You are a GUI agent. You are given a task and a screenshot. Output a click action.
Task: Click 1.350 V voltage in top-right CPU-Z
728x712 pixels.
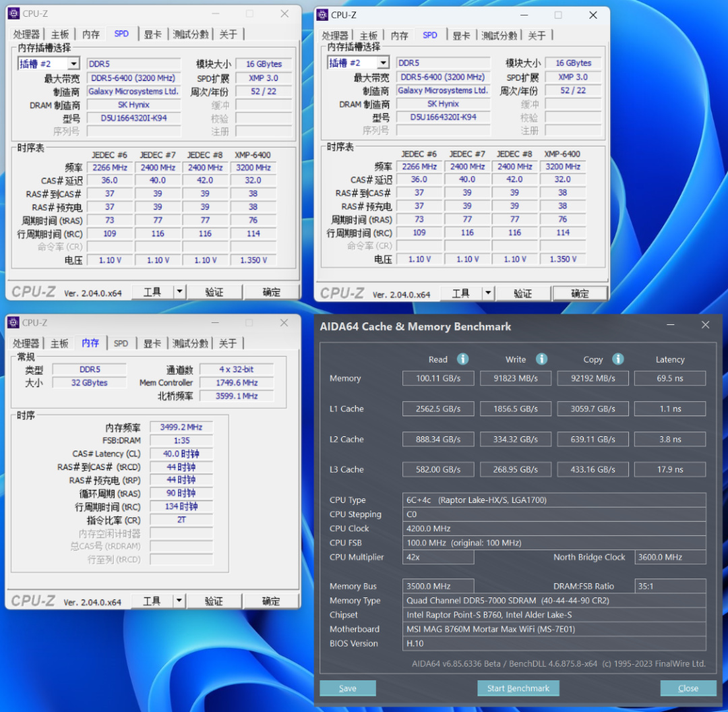point(563,259)
